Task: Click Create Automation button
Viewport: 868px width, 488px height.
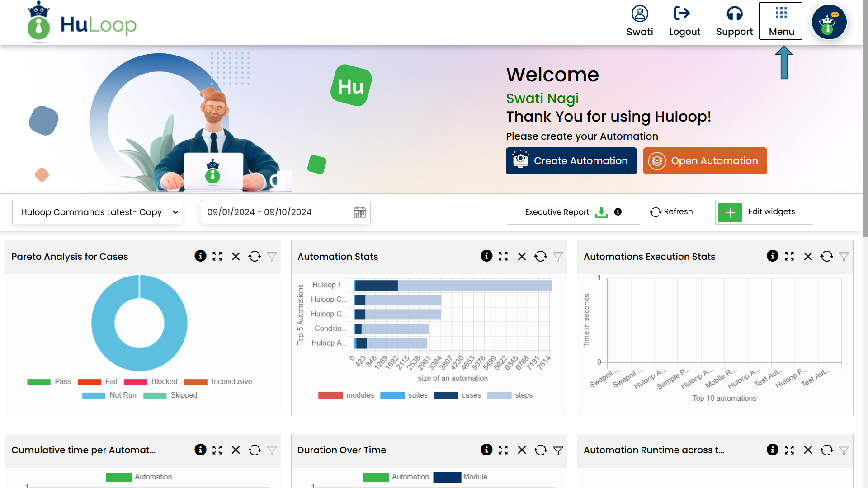Action: tap(571, 161)
